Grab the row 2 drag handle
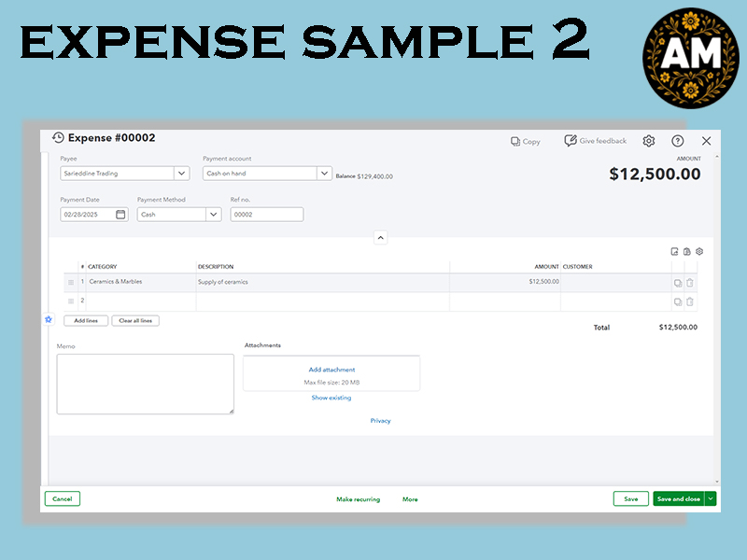Screen dimensions: 747x560 click(71, 301)
